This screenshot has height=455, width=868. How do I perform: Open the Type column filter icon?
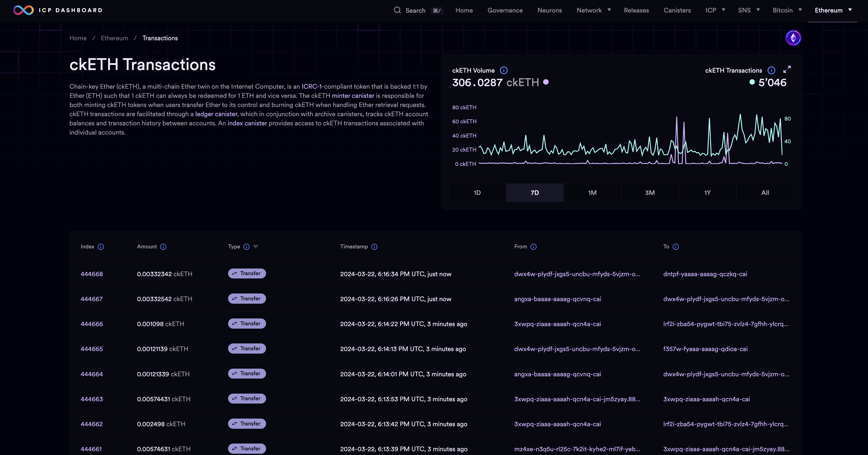coord(256,247)
